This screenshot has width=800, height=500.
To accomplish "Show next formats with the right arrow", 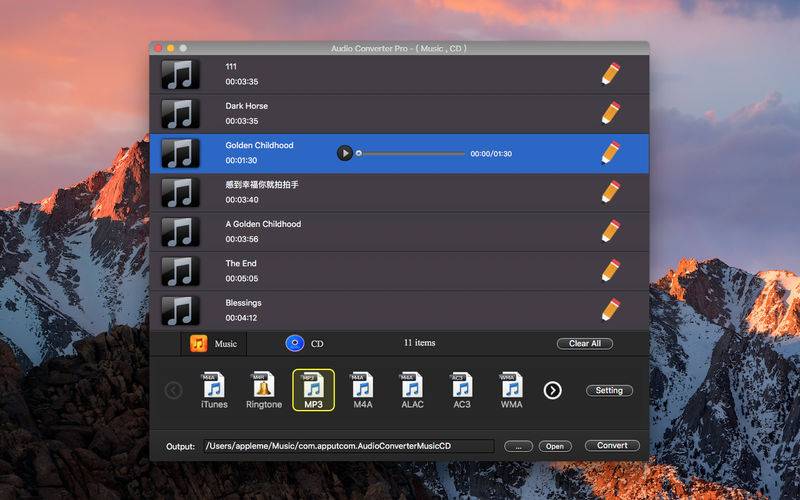I will coord(553,390).
